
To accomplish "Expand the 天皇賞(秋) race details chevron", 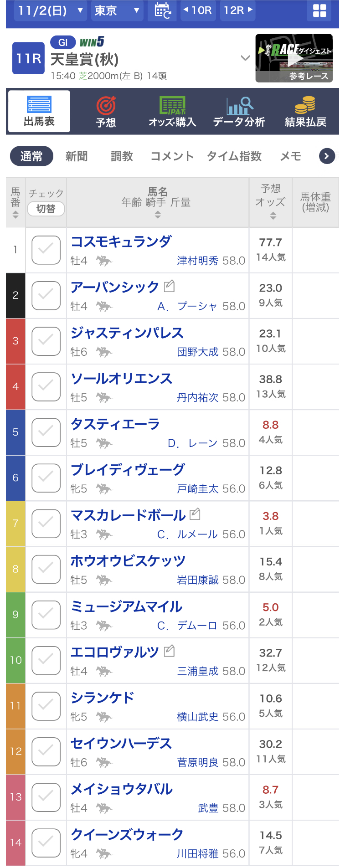I will tap(245, 58).
